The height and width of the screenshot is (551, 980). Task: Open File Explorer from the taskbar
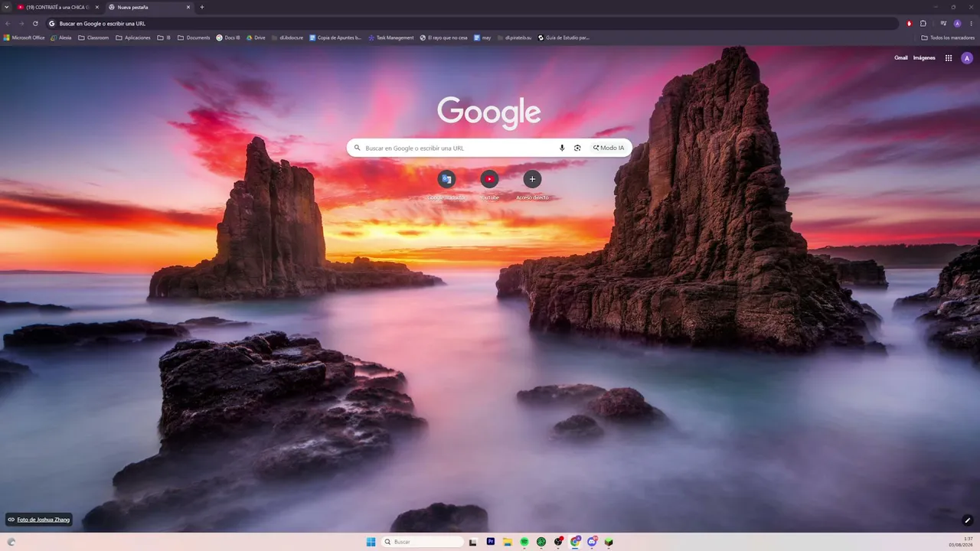click(x=508, y=542)
